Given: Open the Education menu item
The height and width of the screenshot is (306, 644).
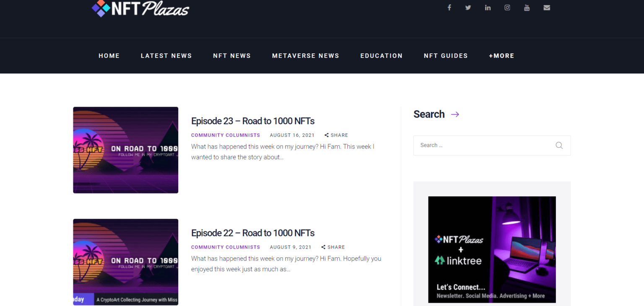Looking at the screenshot, I should click(382, 56).
